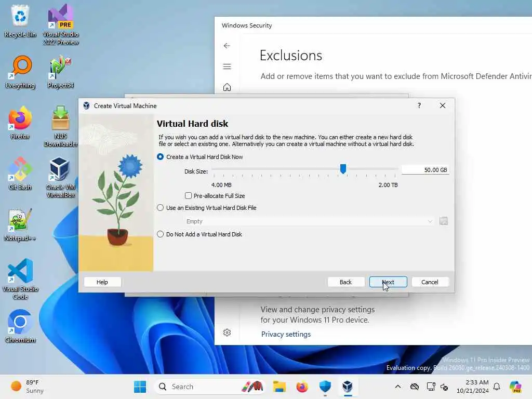Show hidden icons chevron in system tray
This screenshot has width=532, height=399.
coord(398,387)
